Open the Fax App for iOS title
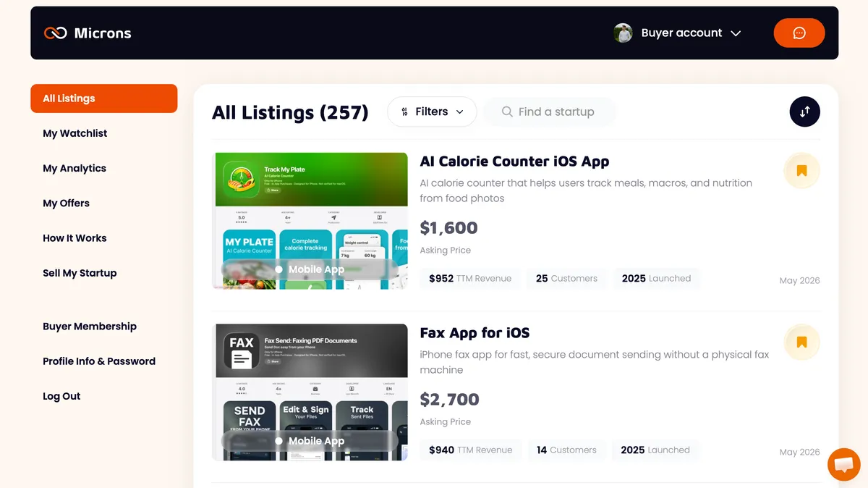868x488 pixels. 475,333
